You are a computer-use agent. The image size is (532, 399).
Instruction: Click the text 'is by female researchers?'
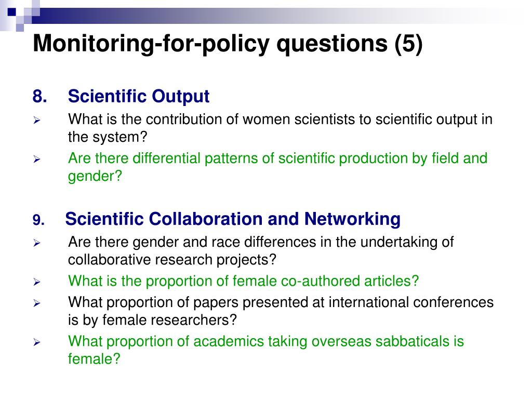pyautogui.click(x=152, y=320)
